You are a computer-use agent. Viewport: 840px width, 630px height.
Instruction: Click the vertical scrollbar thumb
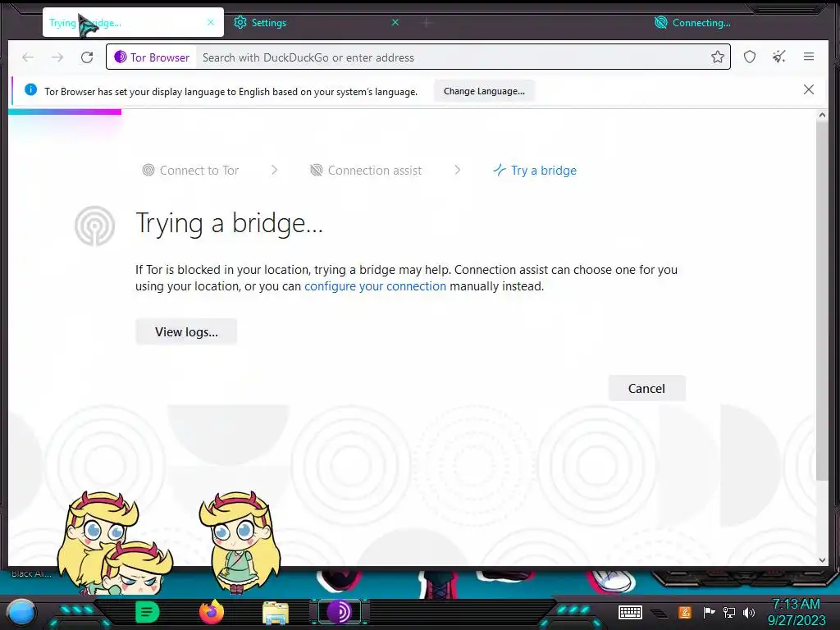point(822,300)
